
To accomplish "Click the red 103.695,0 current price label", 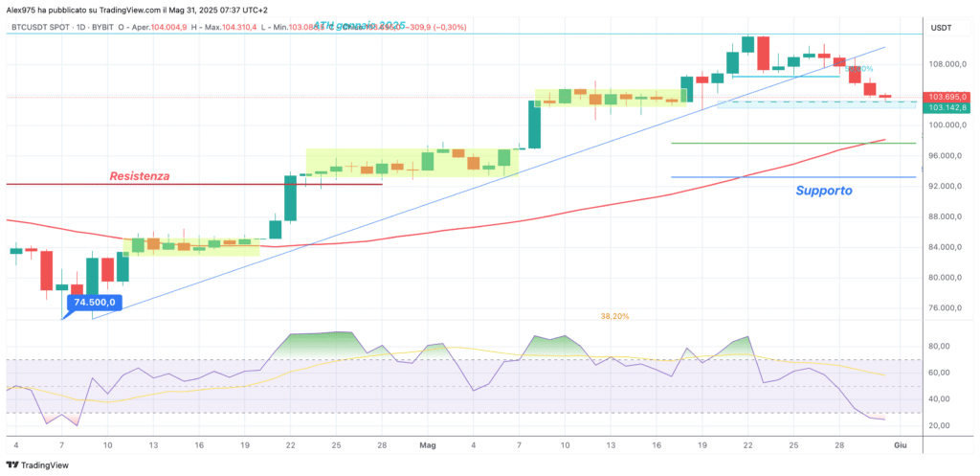I will click(x=948, y=97).
